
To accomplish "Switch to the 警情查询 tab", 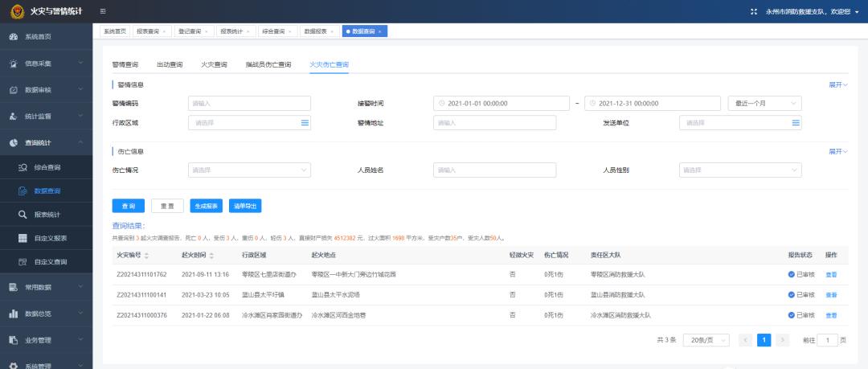I will tap(125, 65).
